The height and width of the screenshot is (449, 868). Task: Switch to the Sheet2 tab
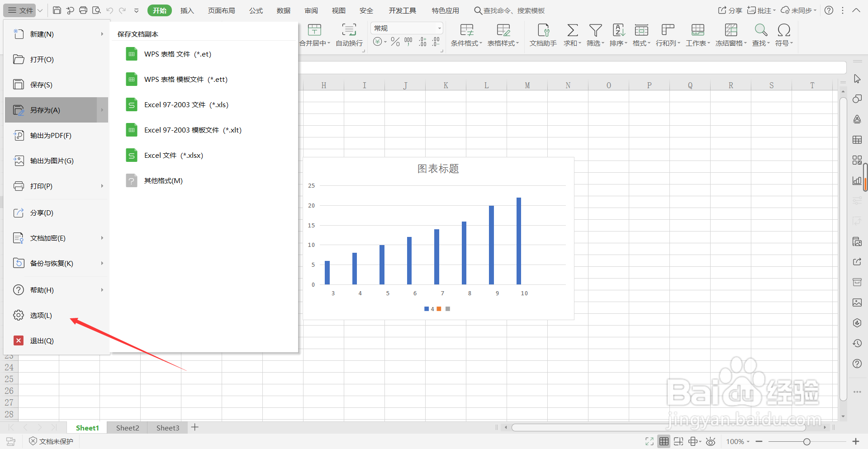(x=128, y=428)
